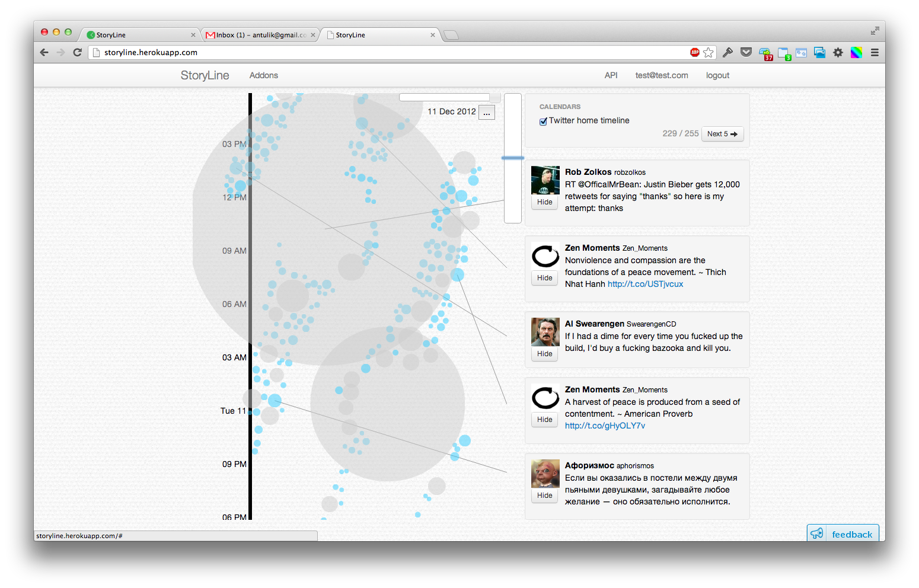This screenshot has height=588, width=919.
Task: Open extension icon with green 3 badge
Action: [784, 53]
